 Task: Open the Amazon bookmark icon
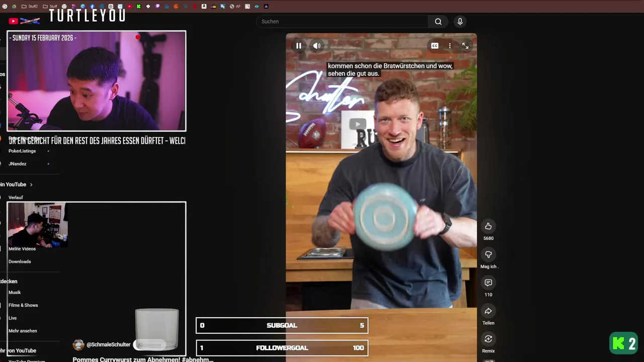click(x=204, y=7)
